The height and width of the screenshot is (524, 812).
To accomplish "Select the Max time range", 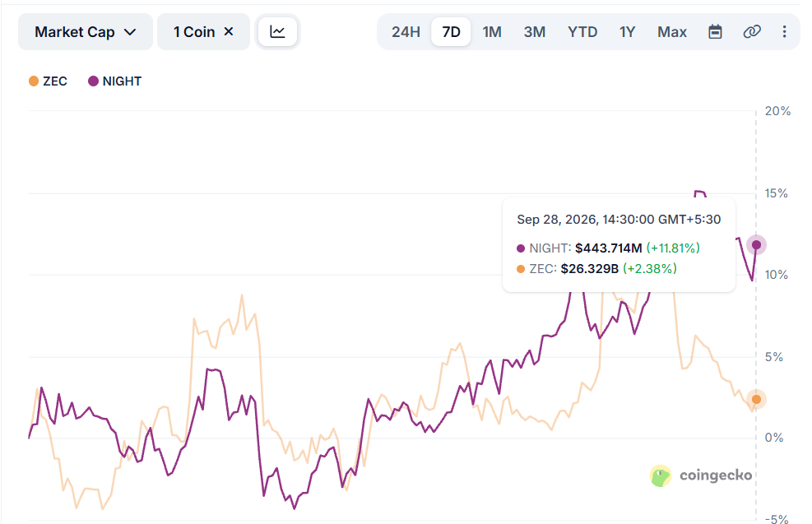I will click(671, 32).
